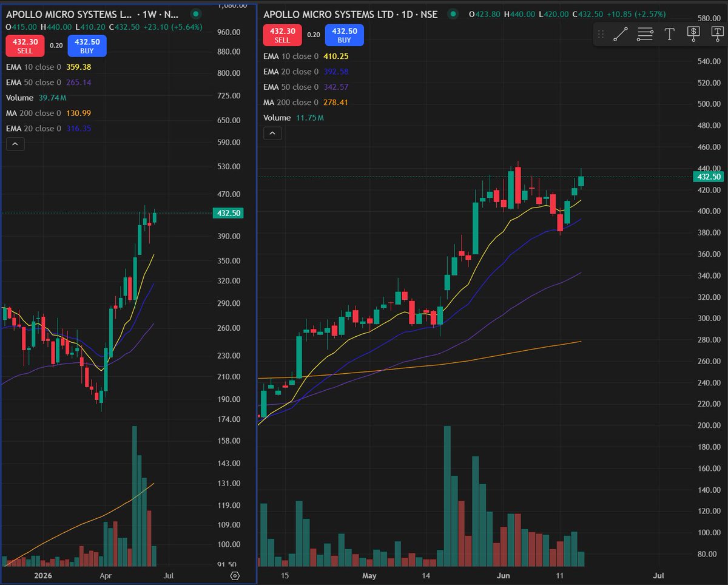The width and height of the screenshot is (728, 585).
Task: Select Volume 11.75M indicator on daily chart
Action: click(x=294, y=118)
